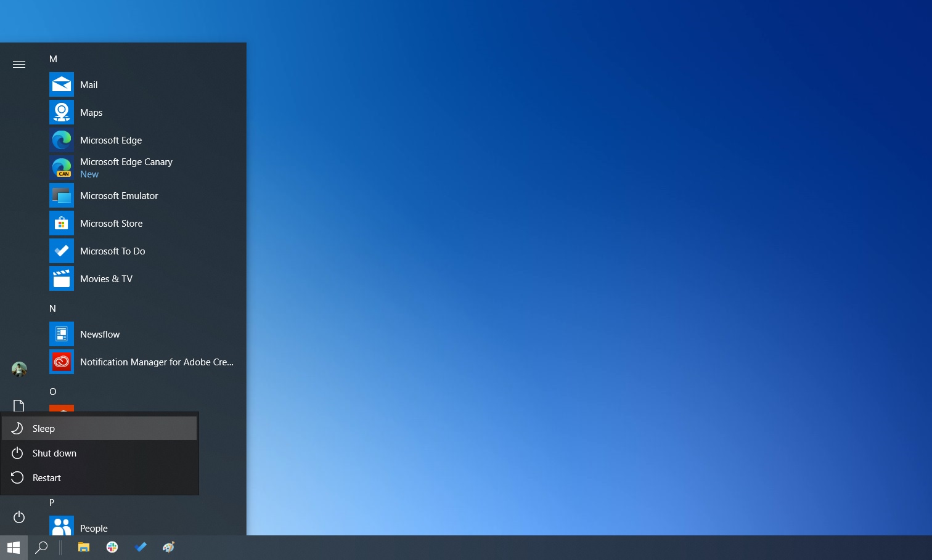932x560 pixels.
Task: Click the user account avatar
Action: click(x=19, y=369)
